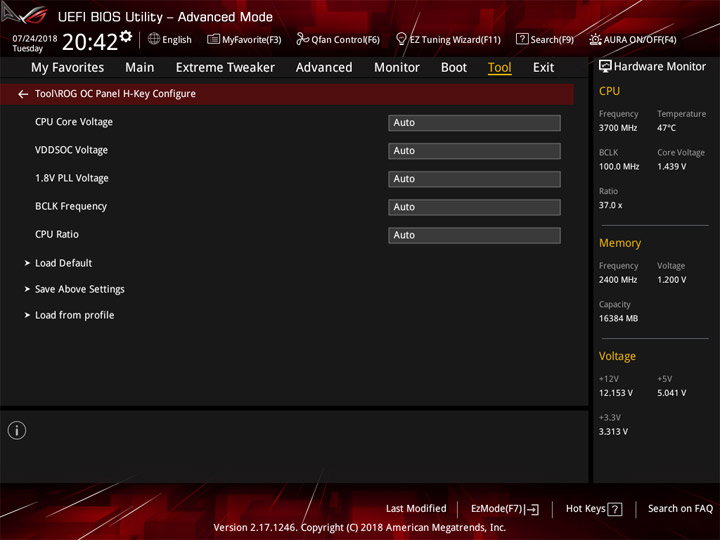This screenshot has height=540, width=720.
Task: Open the CPU Core Voltage Auto field
Action: [x=474, y=123]
